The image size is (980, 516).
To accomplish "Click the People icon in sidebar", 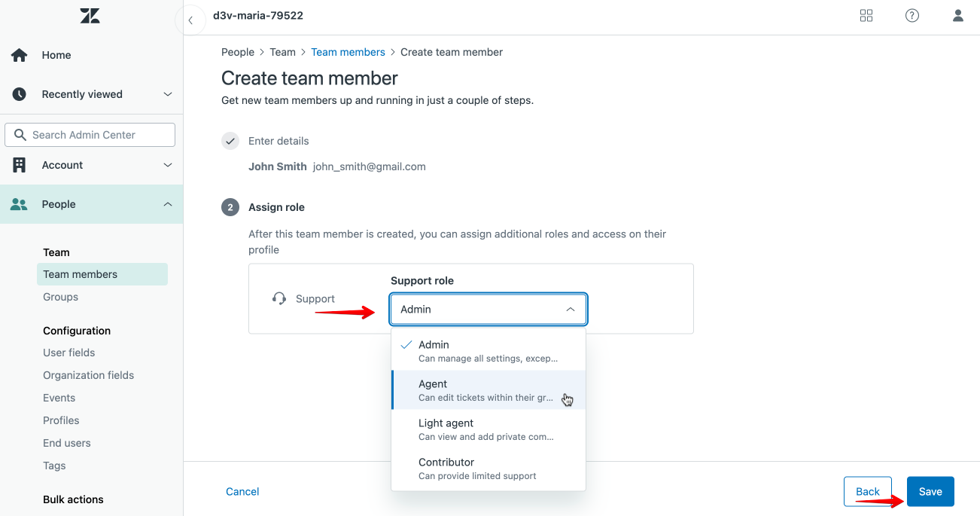I will [x=20, y=204].
